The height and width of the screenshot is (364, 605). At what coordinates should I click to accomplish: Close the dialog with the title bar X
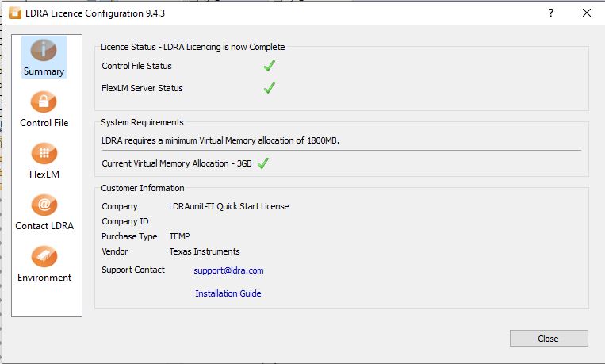pos(587,13)
